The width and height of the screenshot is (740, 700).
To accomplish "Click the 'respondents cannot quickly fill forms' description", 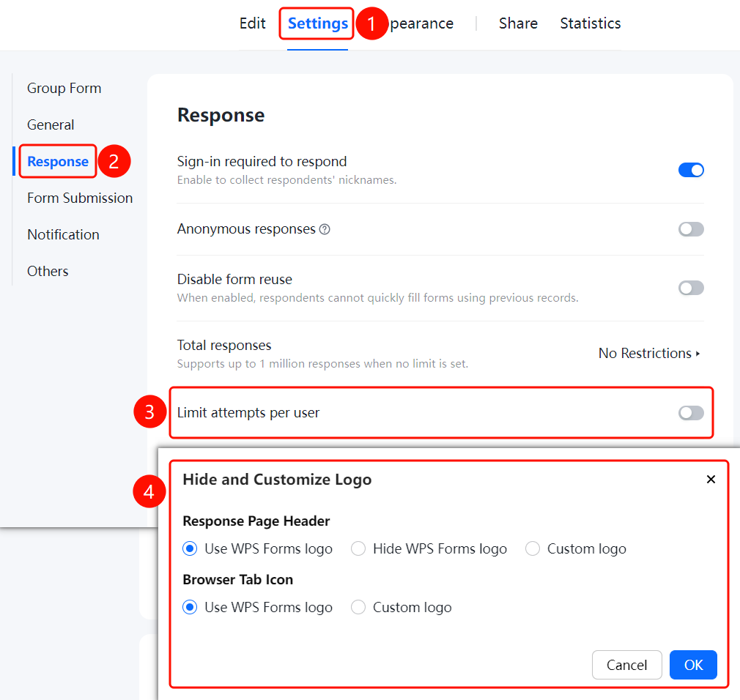I will [x=377, y=298].
